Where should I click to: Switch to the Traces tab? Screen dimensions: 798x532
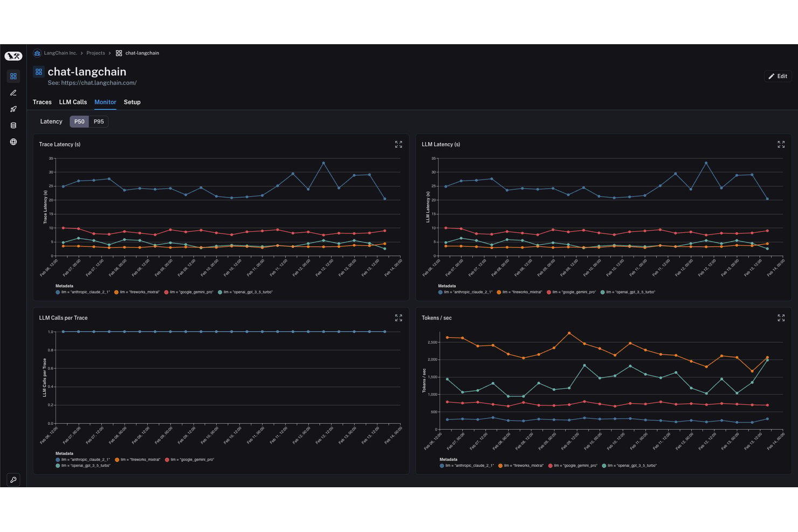pos(42,102)
